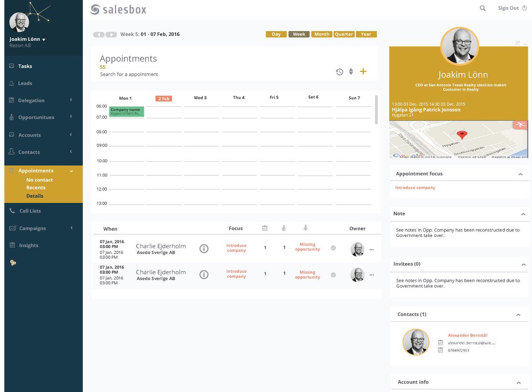Click the yellow gears icon in sidebar
Image resolution: width=532 pixels, height=392 pixels.
tap(13, 263)
